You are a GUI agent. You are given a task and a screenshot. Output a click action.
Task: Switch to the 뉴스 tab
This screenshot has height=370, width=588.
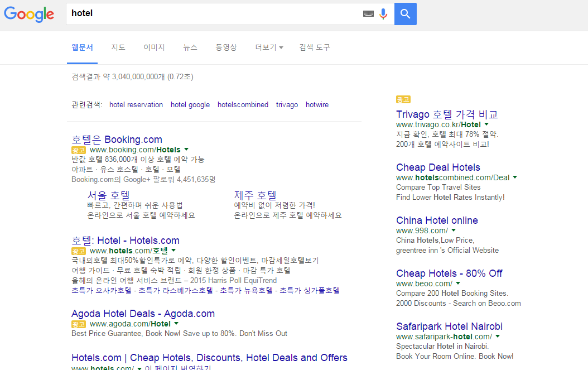point(190,47)
